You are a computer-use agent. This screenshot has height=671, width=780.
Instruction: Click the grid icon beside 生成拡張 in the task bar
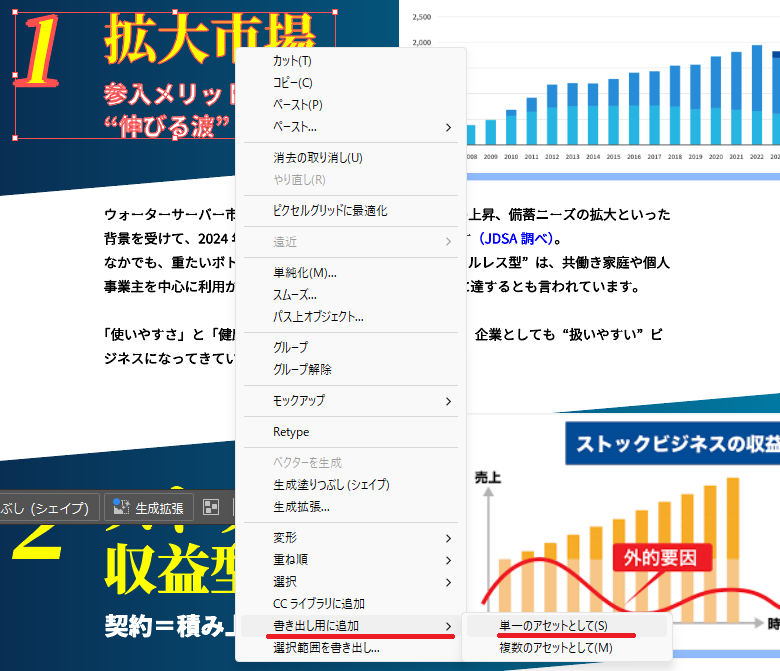pyautogui.click(x=211, y=507)
